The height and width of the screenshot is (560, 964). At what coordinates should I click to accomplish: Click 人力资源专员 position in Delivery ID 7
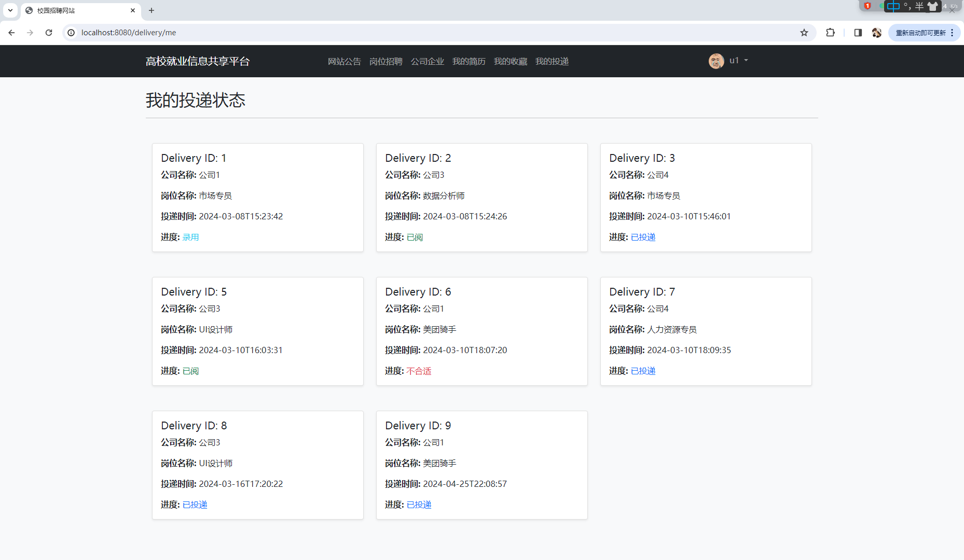point(672,330)
